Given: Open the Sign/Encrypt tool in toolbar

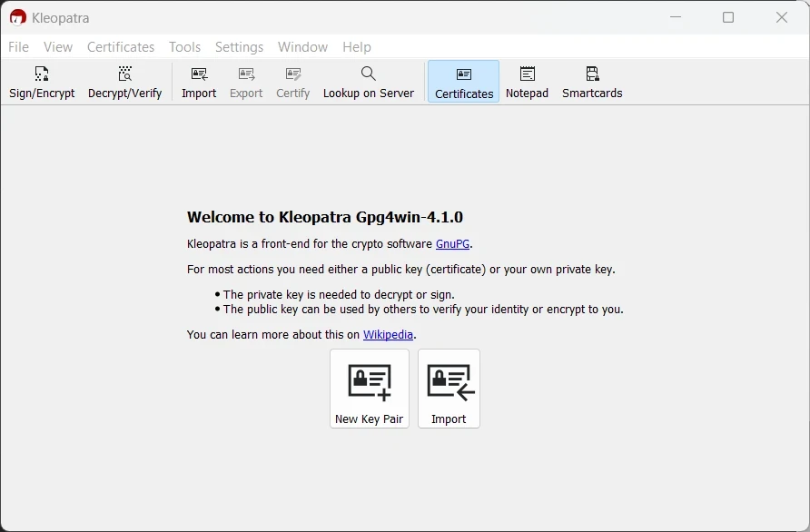Looking at the screenshot, I should pos(42,82).
